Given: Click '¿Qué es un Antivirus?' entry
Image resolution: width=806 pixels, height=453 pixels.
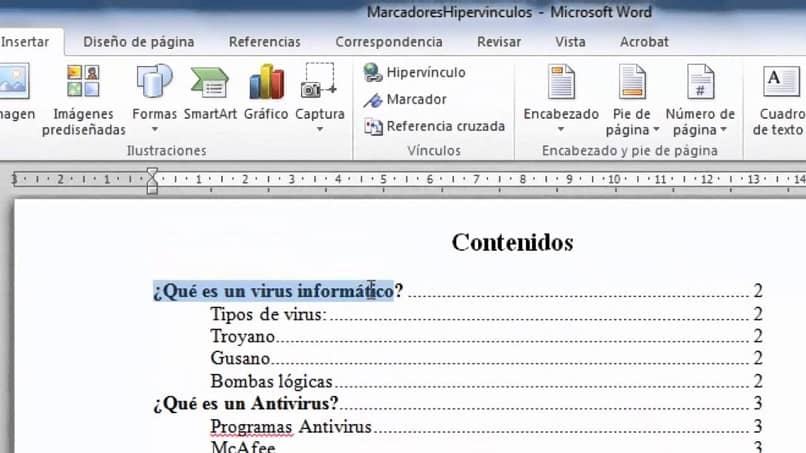Looking at the screenshot, I should [x=246, y=404].
